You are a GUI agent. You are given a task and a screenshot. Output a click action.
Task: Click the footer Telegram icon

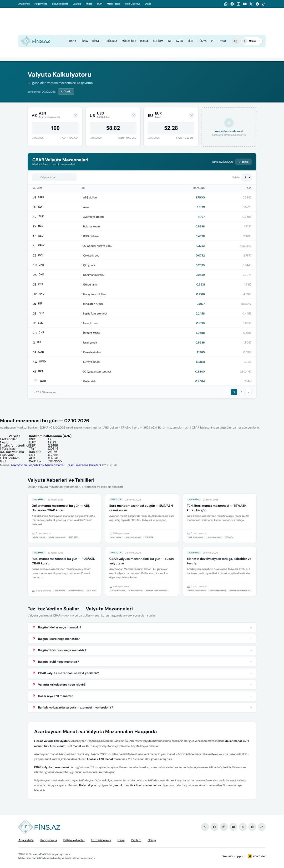(x=252, y=827)
